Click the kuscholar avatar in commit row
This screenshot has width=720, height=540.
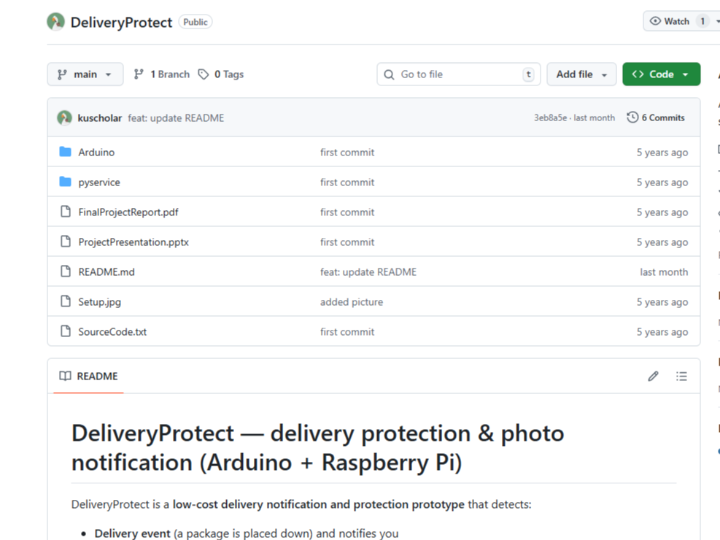point(65,118)
